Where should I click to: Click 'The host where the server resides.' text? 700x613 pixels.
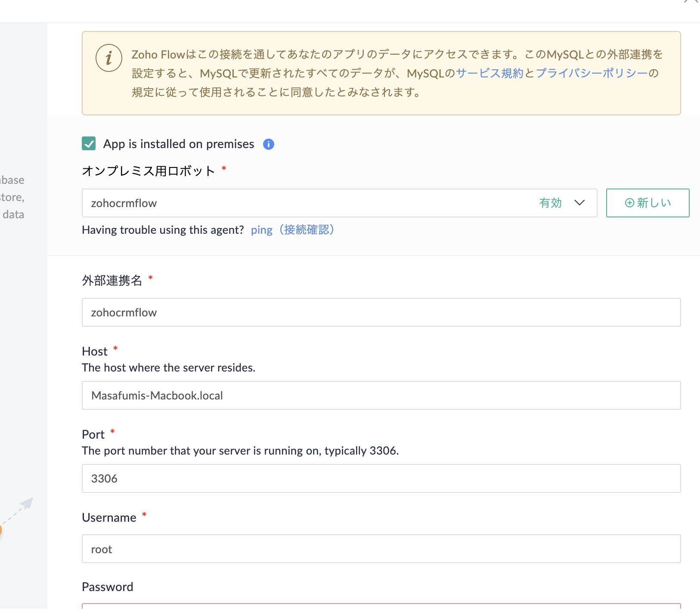point(169,368)
